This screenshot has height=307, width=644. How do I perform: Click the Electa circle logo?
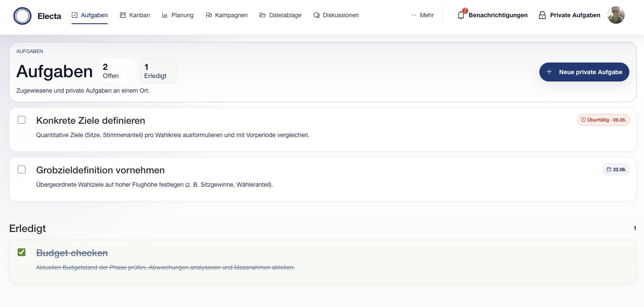pyautogui.click(x=22, y=16)
